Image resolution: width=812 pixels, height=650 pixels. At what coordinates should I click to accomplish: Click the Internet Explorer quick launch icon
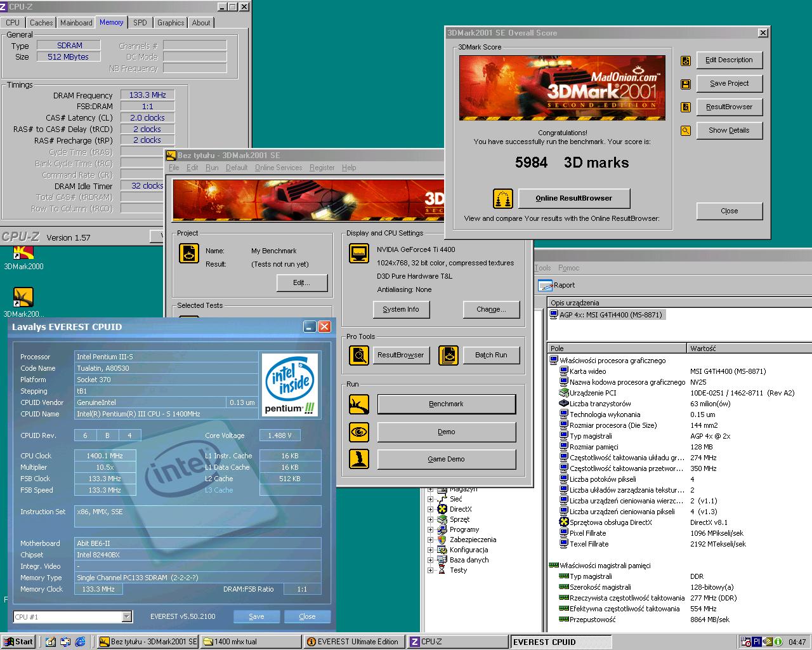(80, 642)
